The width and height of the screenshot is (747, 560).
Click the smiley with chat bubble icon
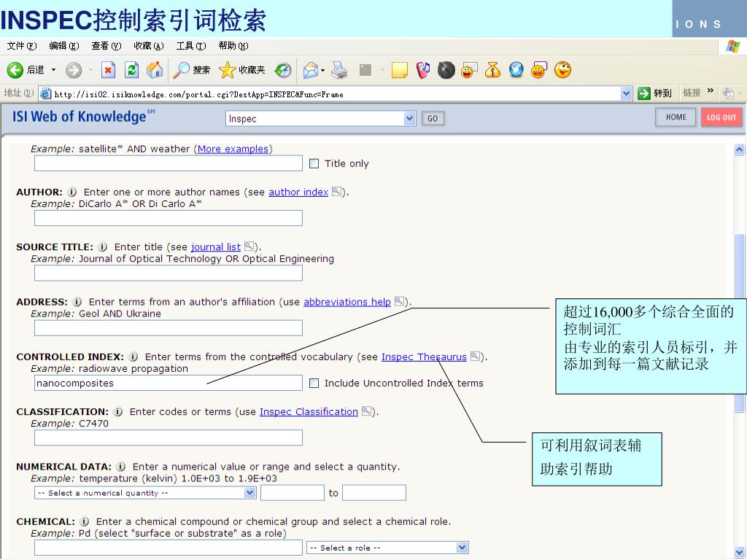coord(539,70)
